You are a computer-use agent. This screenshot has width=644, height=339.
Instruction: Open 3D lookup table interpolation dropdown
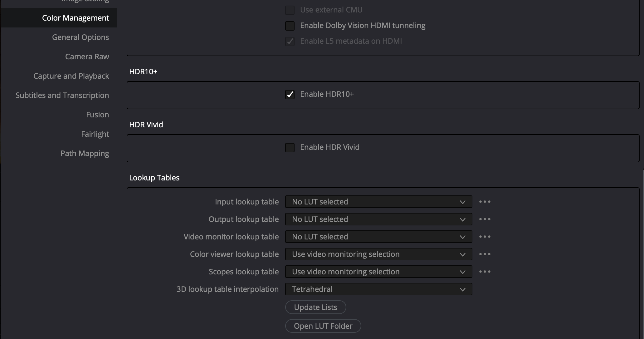(378, 289)
